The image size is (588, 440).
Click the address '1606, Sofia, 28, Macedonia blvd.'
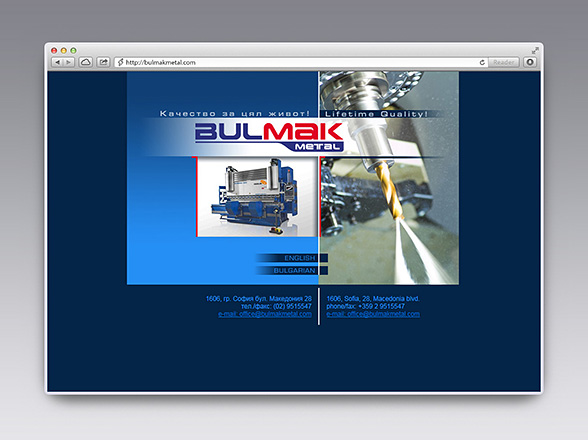[x=373, y=299]
